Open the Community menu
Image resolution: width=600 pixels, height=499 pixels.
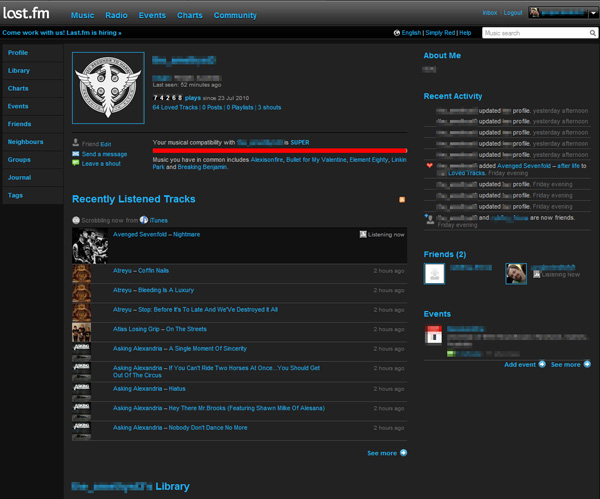point(235,15)
